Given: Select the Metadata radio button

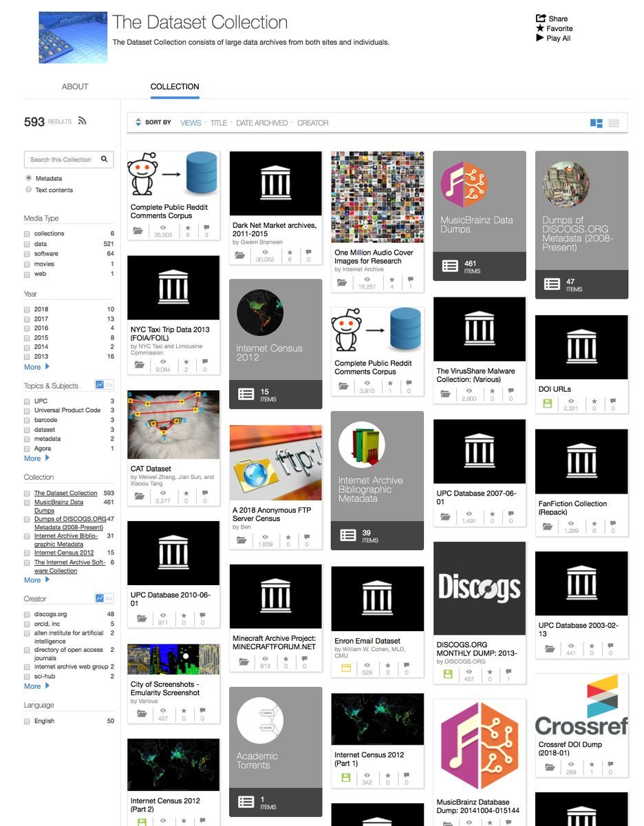Looking at the screenshot, I should [x=28, y=178].
